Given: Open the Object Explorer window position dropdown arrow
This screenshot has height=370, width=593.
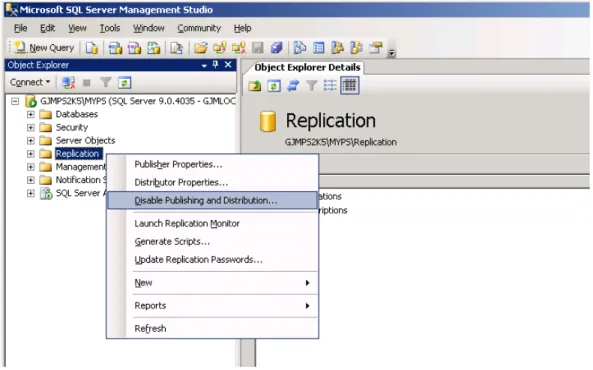Looking at the screenshot, I should 204,66.
